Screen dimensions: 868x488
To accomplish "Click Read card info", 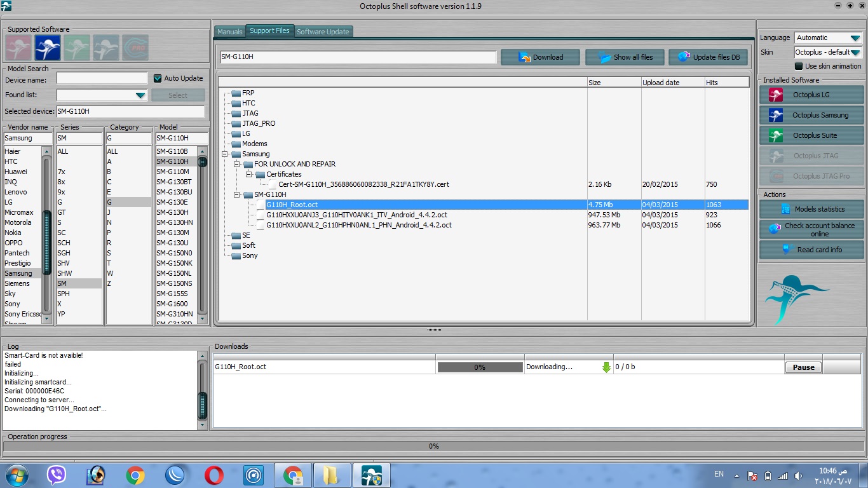I will point(811,250).
